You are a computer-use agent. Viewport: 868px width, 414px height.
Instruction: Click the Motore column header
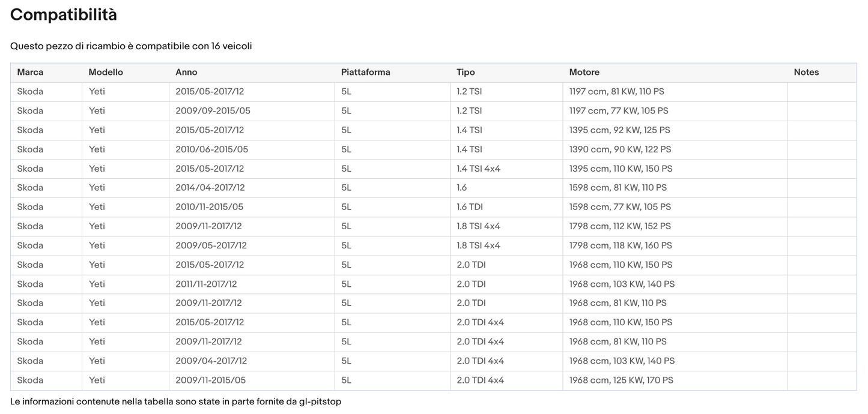(584, 73)
